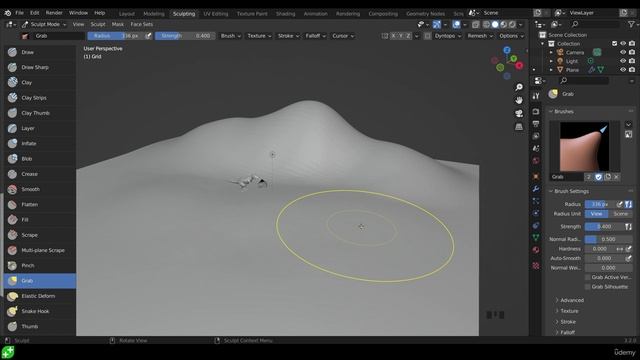Select the Inflate brush
Viewport: 640px width, 360px height.
(40, 144)
